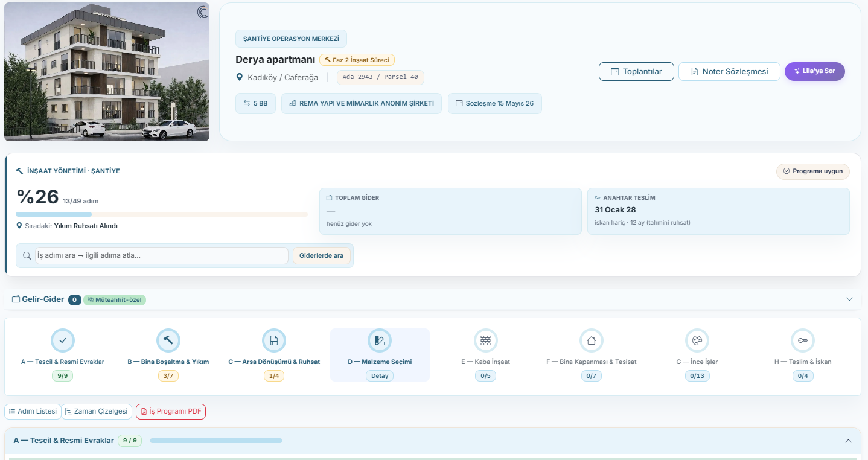Viewport: 868px width, 460px height.
Task: Ask Lila with the Lila'ya Sor button
Action: point(815,71)
